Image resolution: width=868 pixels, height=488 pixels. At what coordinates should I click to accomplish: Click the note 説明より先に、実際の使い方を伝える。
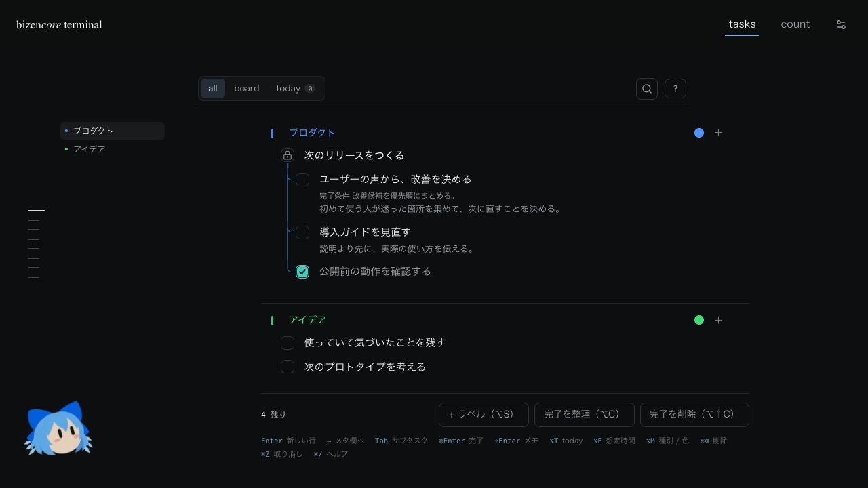(397, 249)
